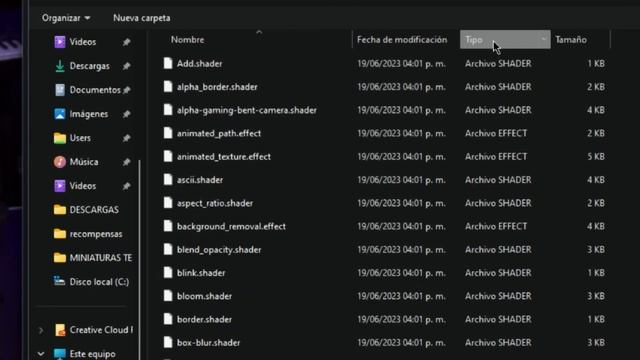Click Archivo EFFECT type of animated_texture.effect
Image resolution: width=640 pixels, height=360 pixels.
pyautogui.click(x=496, y=157)
